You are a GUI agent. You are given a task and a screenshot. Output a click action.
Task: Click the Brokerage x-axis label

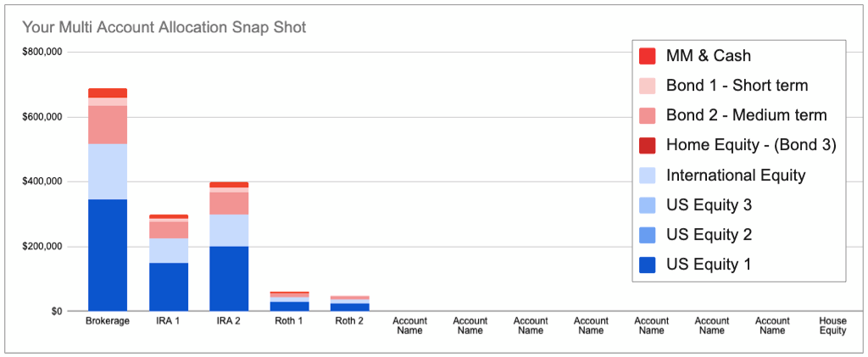[x=108, y=321]
